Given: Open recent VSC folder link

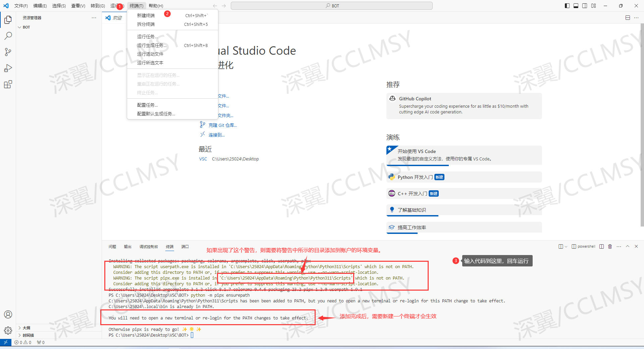Looking at the screenshot, I should [203, 159].
